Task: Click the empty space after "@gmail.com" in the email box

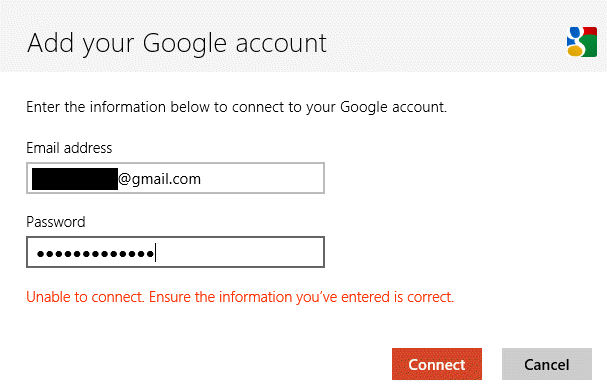Action: pos(261,179)
